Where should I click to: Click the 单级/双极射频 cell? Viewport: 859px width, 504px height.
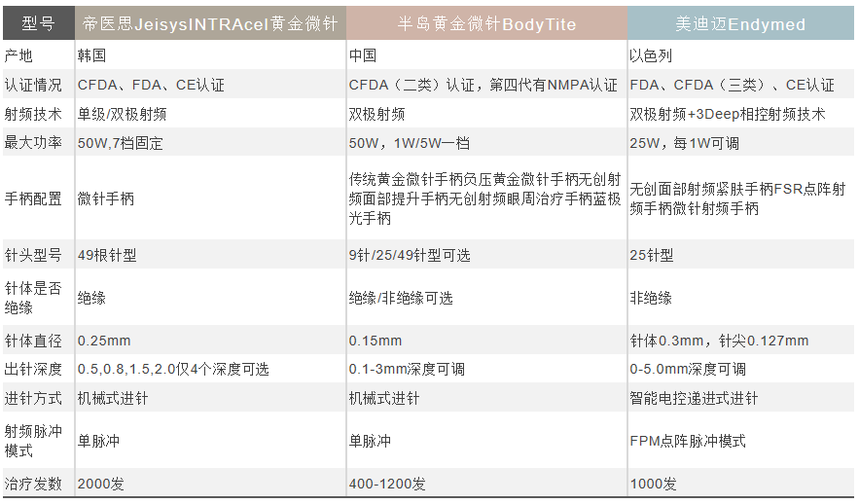click(x=210, y=114)
